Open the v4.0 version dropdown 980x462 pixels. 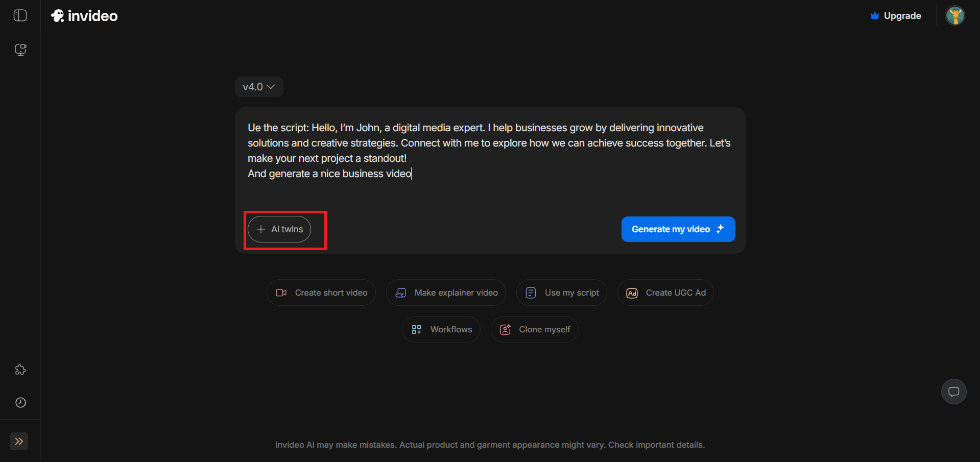coord(259,87)
